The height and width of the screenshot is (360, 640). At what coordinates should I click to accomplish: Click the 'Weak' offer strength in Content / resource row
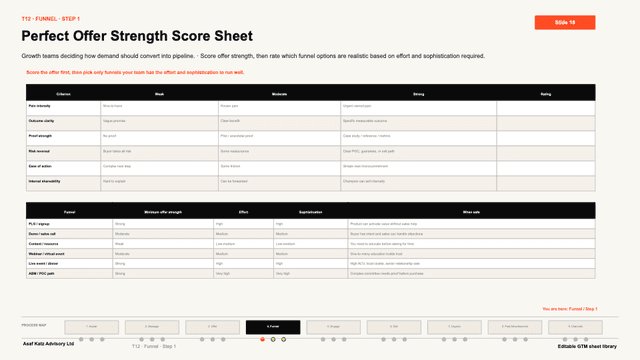pos(163,244)
